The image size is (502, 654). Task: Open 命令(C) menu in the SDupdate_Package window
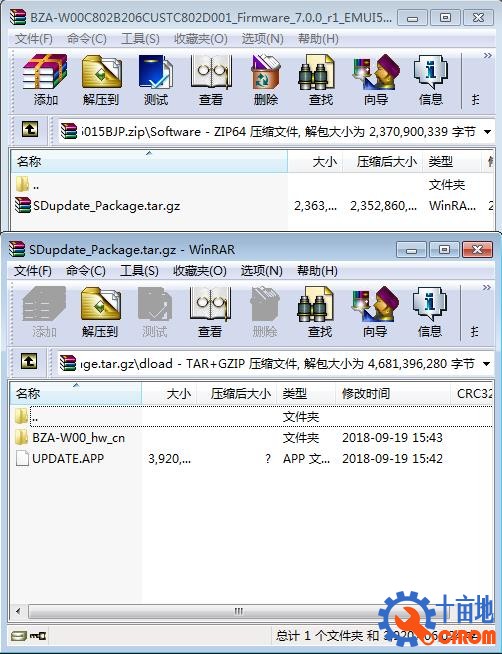85,271
